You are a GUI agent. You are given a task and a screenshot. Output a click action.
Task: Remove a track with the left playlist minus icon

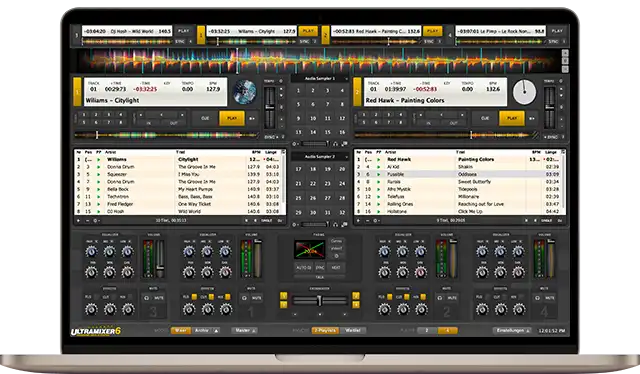tap(87, 220)
